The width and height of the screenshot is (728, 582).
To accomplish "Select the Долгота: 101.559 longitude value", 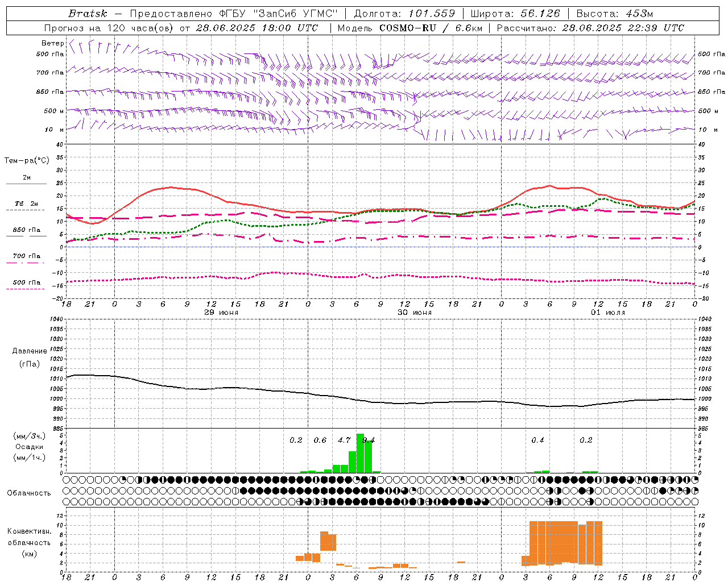I will click(404, 14).
